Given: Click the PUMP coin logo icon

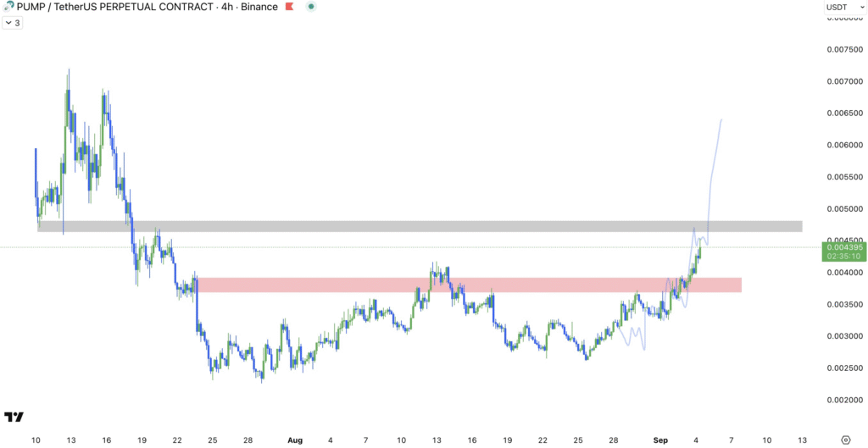Looking at the screenshot, I should pos(9,7).
